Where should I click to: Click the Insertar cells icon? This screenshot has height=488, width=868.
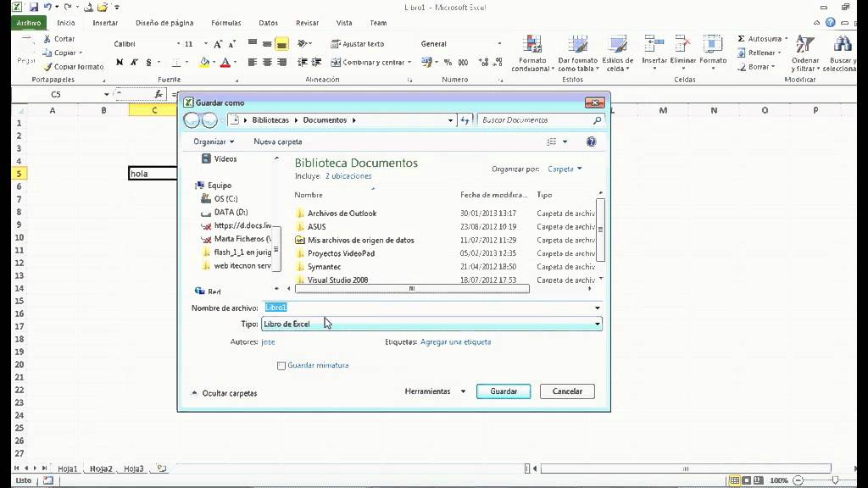tap(654, 44)
